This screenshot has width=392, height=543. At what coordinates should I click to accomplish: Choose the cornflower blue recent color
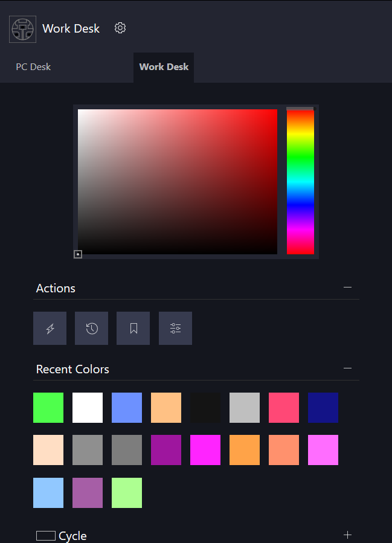coord(127,408)
